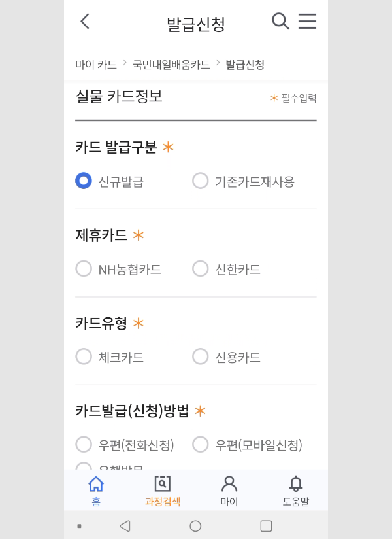Go to the 홈 tab
The image size is (392, 539).
coord(96,491)
